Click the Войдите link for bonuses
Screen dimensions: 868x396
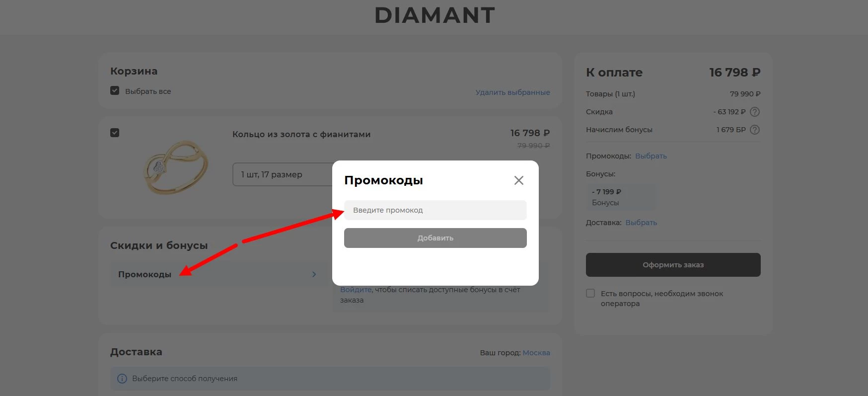pos(356,289)
